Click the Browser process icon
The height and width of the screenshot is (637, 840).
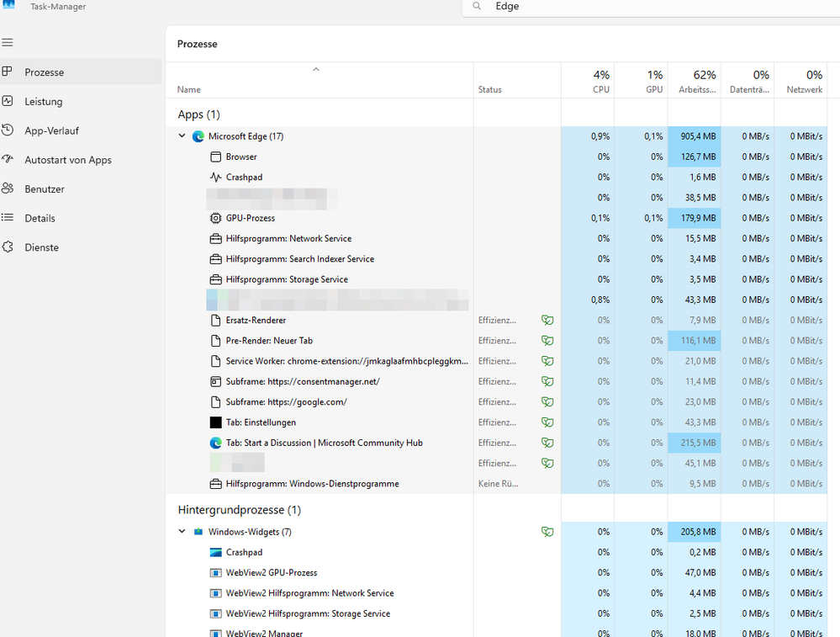tap(215, 157)
